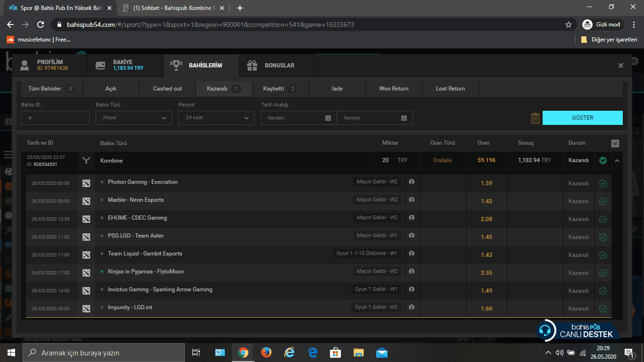Click the Kombine green check icon
Viewport: 644px width, 362px height.
click(x=603, y=161)
